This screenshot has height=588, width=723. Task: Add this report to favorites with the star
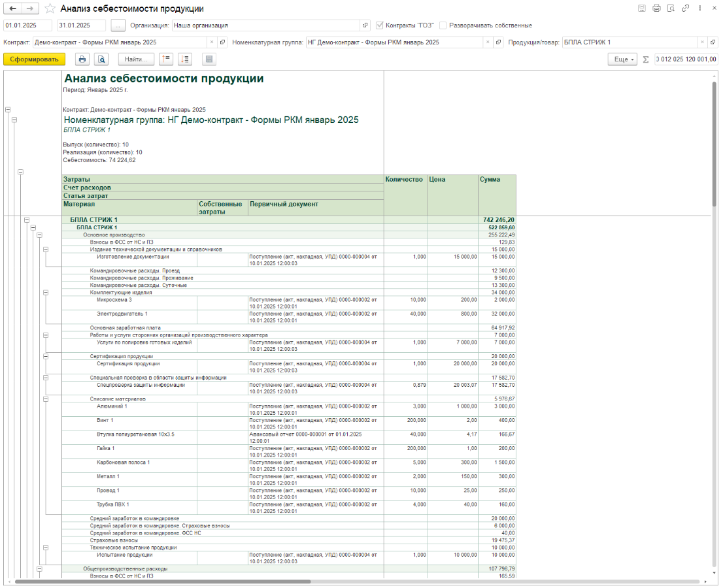pos(50,9)
